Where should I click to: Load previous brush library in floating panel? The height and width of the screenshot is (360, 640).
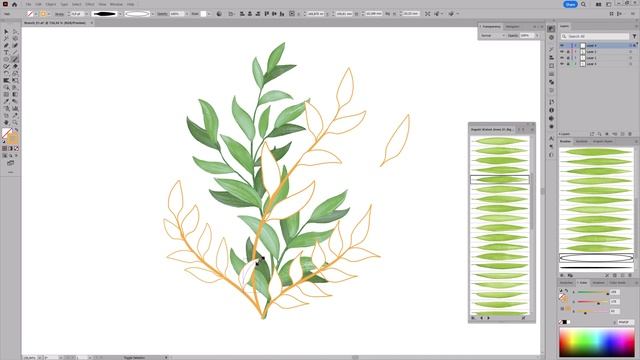tap(482, 318)
